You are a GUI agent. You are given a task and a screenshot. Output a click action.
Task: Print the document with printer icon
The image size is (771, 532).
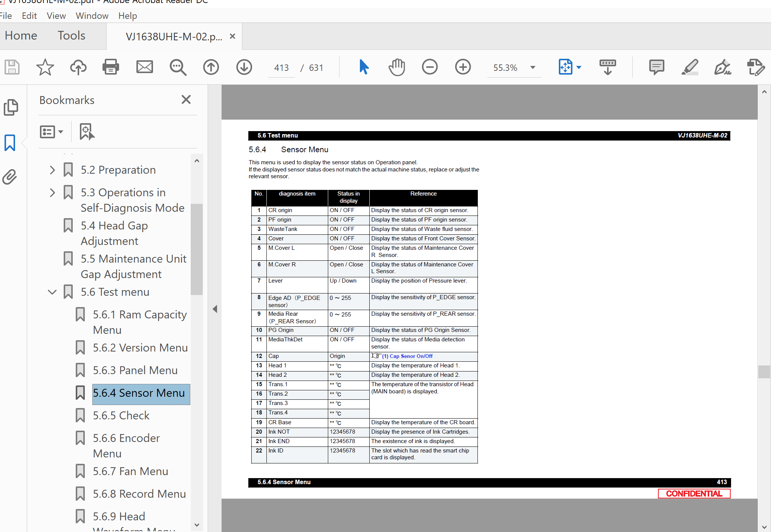tap(111, 67)
